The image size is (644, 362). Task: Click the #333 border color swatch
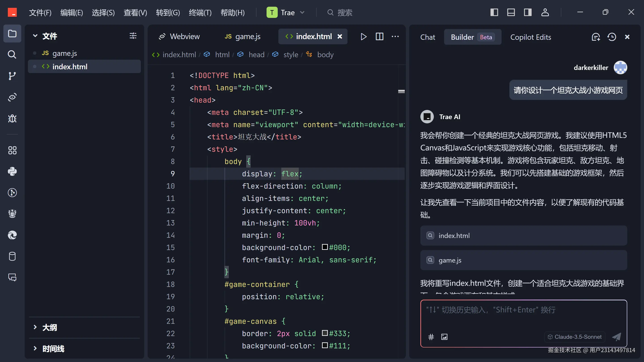point(325,333)
